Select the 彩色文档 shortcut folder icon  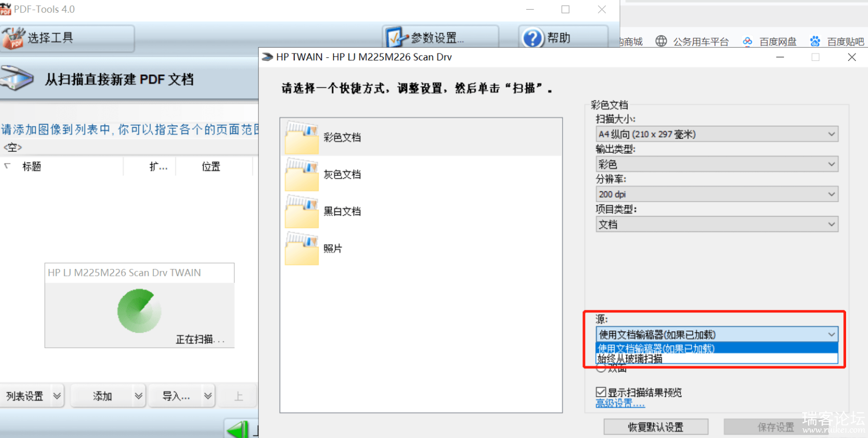[x=302, y=137]
